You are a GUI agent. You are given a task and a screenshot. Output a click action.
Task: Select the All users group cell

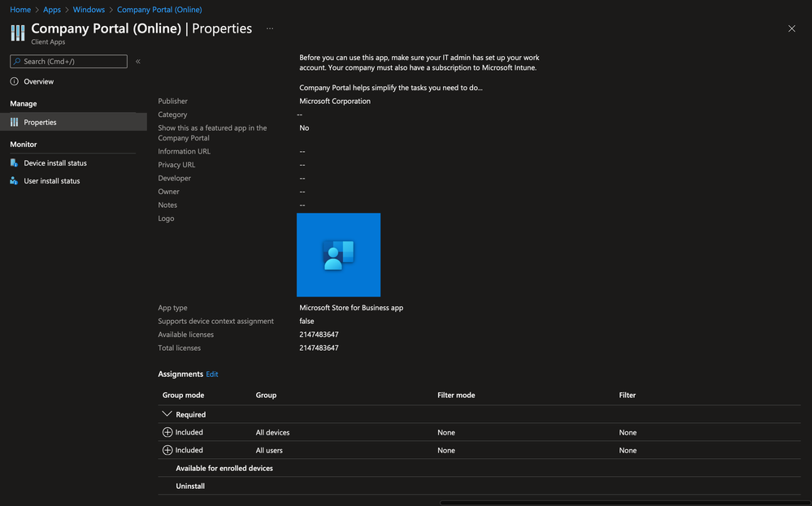269,450
